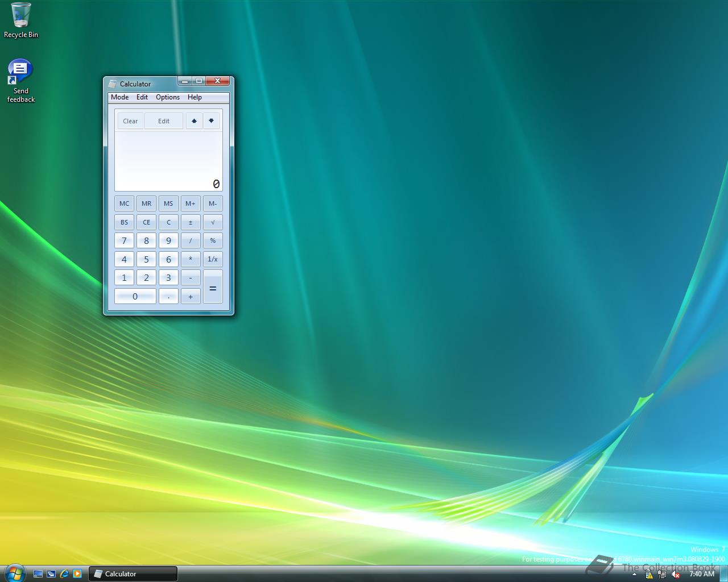Click the M+ memory add key
Viewport: 728px width, 582px height.
tap(191, 203)
